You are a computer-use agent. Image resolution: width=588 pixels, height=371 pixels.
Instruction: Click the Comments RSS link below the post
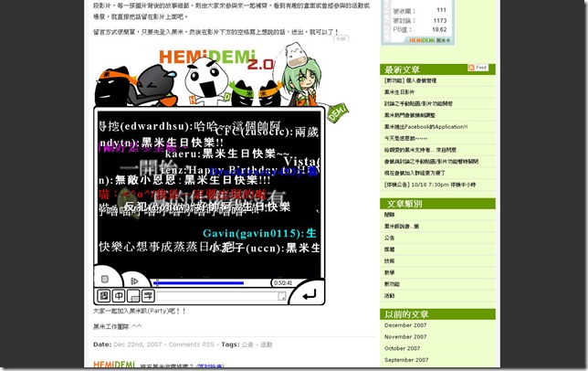[191, 344]
